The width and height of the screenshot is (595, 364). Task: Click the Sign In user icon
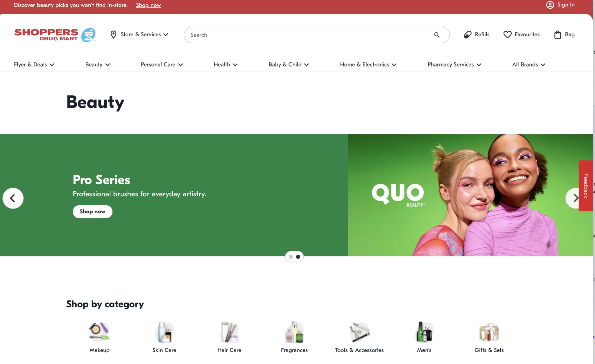point(550,5)
